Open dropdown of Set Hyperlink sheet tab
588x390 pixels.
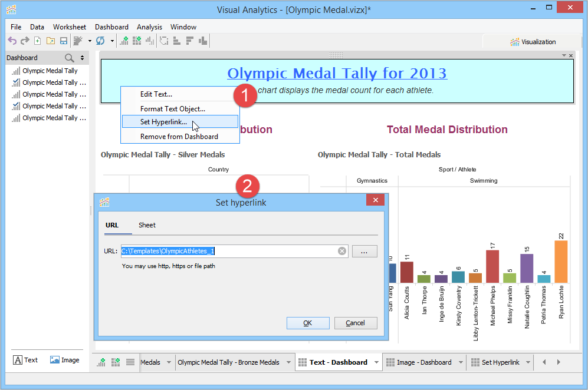pos(528,362)
